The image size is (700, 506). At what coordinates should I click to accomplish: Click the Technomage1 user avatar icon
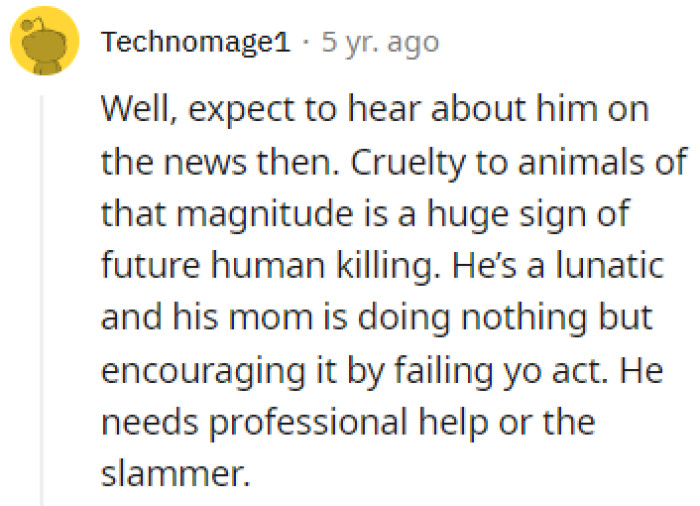(43, 41)
